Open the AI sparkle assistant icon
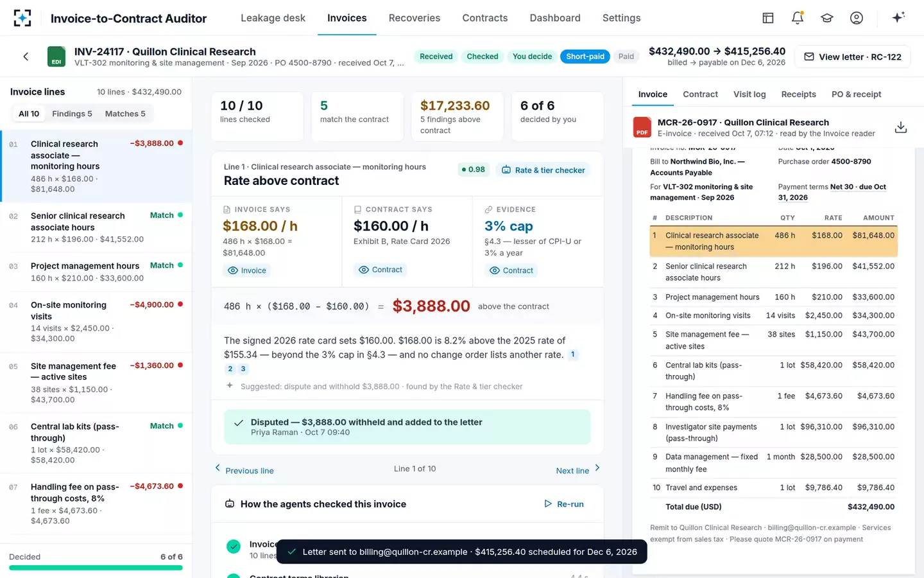This screenshot has width=924, height=578. 898,17
